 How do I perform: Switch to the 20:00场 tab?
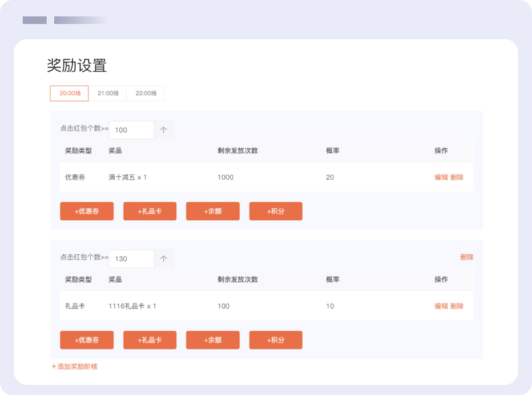[69, 93]
